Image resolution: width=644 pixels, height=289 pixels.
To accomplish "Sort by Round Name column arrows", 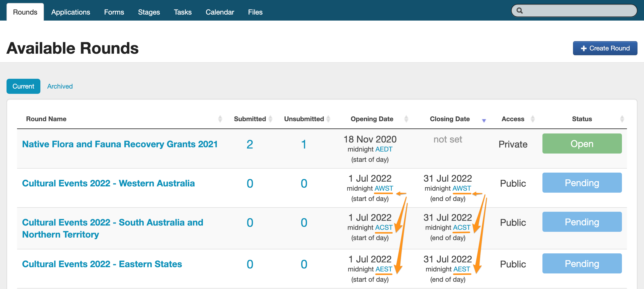I will coord(220,119).
